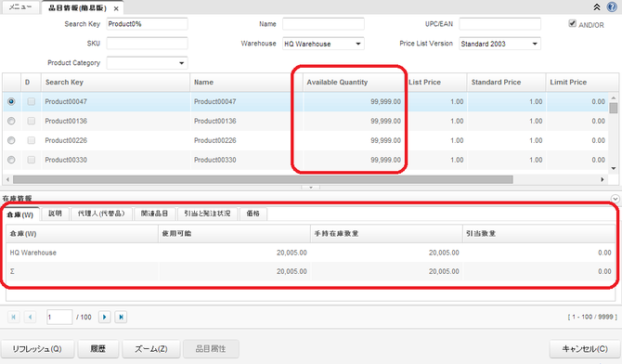Screen dimensions: 622x364
Task: Select radio button for Product00136
Action: [11, 121]
